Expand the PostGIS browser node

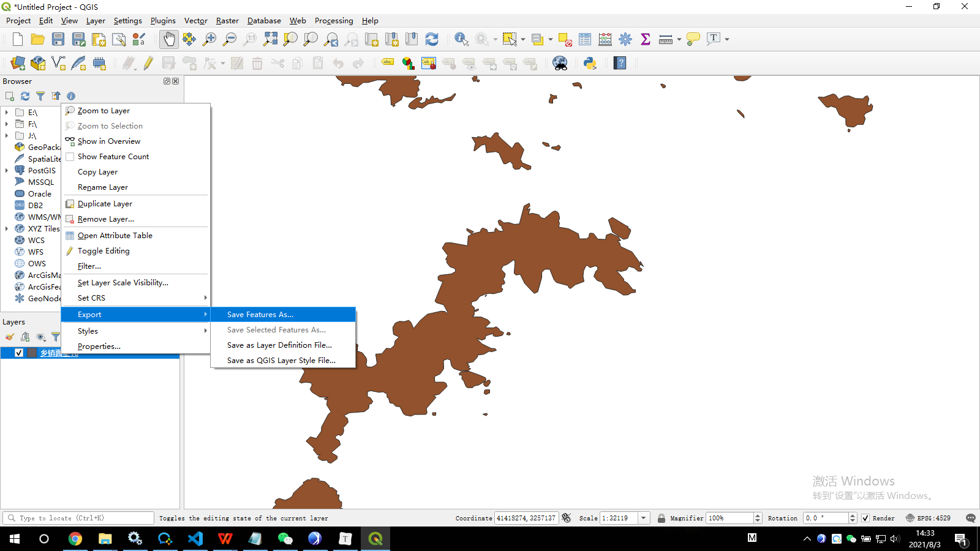point(6,170)
